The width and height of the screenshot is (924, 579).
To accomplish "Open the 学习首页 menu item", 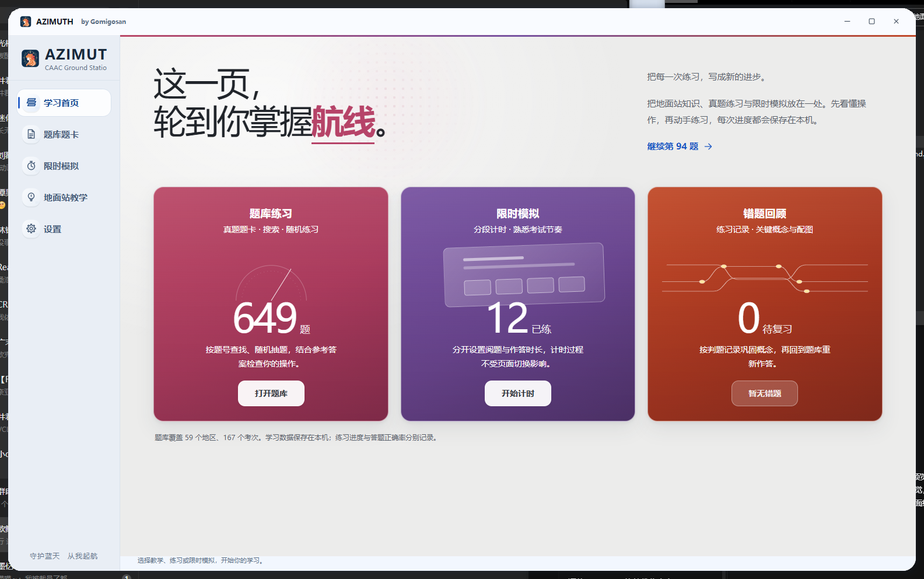I will (64, 103).
